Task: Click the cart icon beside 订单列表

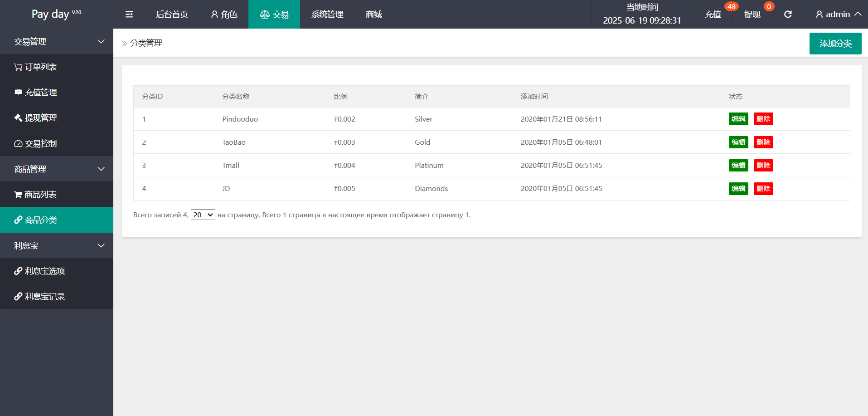Action: (x=18, y=67)
